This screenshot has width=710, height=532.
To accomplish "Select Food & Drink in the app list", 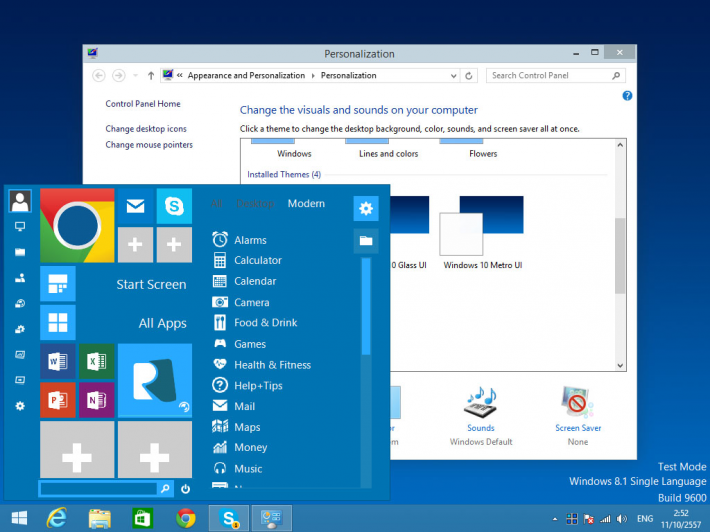I will coord(255,322).
